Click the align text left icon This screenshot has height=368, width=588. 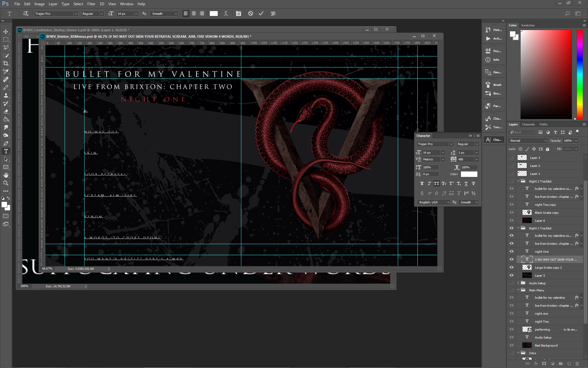[186, 13]
